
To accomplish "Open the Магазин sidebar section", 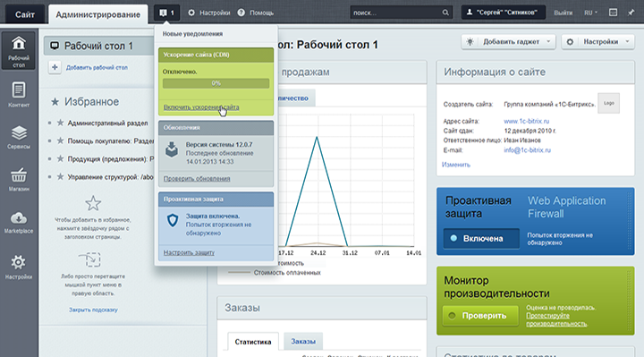I will 19,180.
